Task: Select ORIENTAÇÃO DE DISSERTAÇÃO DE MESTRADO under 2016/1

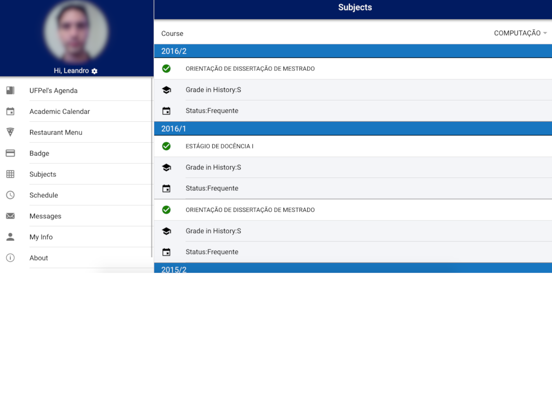Action: pyautogui.click(x=250, y=210)
